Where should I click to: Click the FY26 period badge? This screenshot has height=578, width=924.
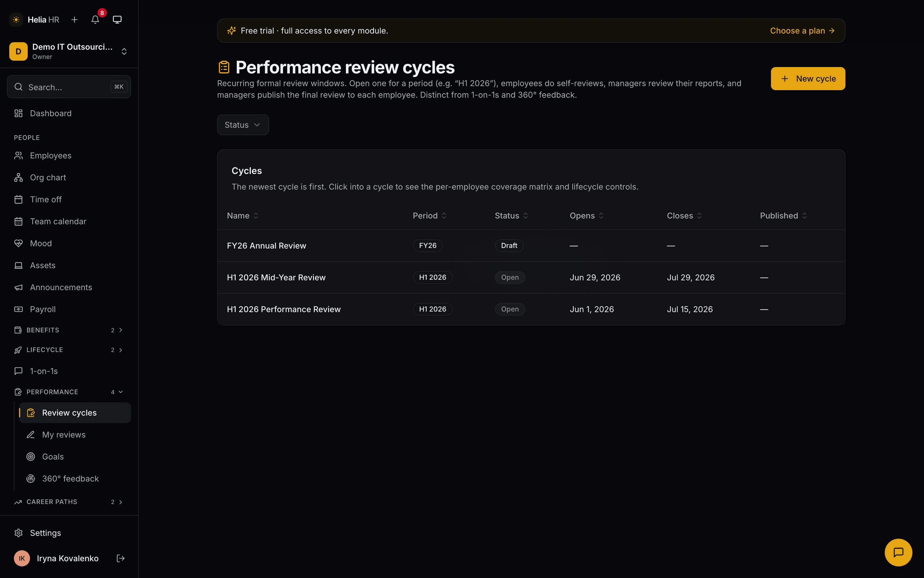(x=428, y=246)
